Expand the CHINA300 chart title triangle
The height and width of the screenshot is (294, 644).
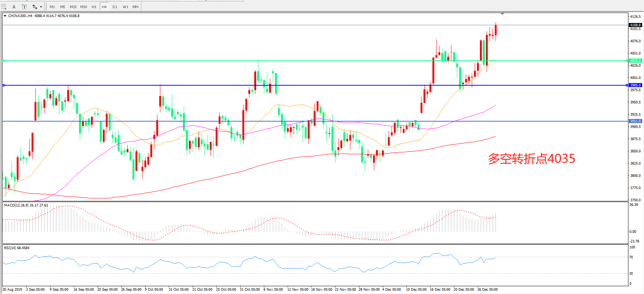[5, 16]
